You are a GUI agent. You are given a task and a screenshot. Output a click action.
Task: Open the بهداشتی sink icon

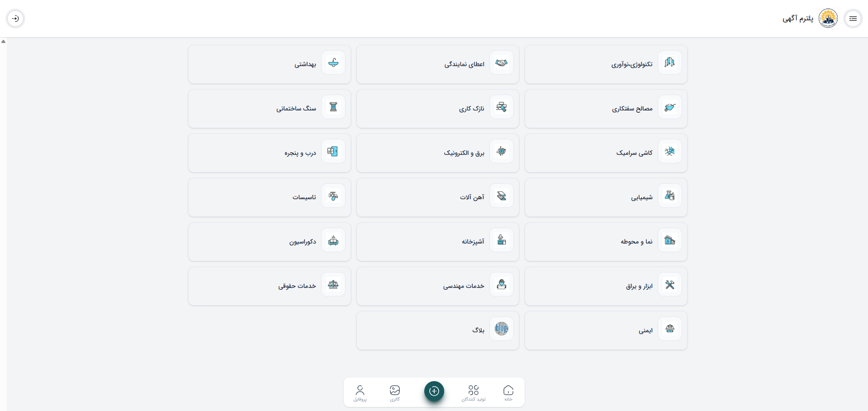tap(333, 62)
